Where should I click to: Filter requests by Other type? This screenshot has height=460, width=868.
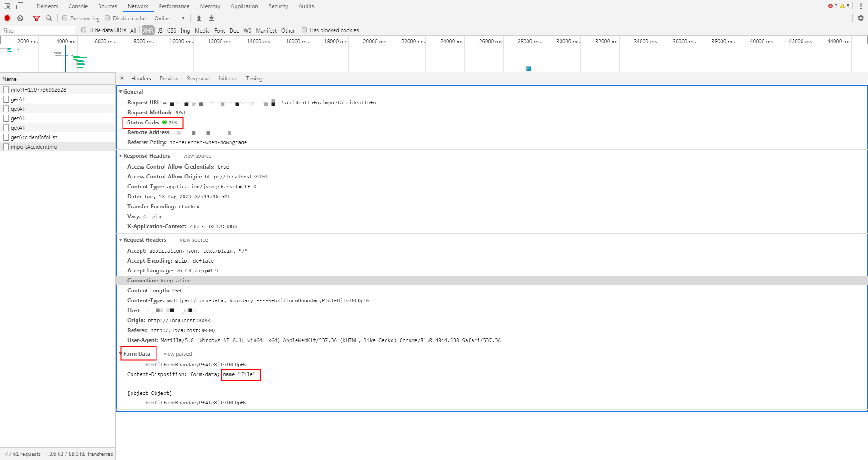(x=288, y=30)
